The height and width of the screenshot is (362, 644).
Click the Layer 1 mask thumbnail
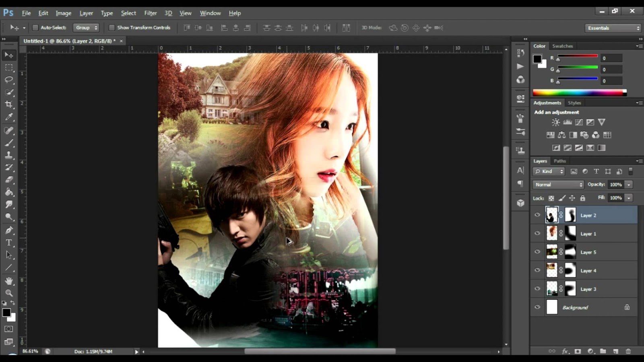[570, 234]
